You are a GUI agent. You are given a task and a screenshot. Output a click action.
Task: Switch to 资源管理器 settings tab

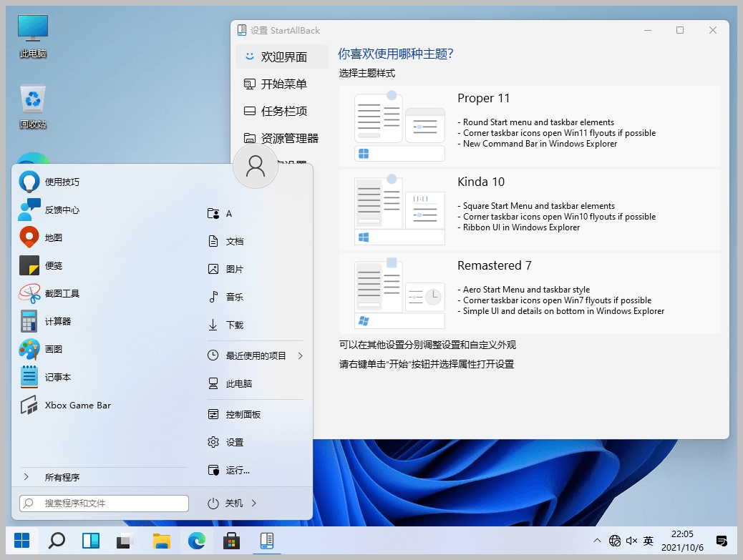click(282, 138)
